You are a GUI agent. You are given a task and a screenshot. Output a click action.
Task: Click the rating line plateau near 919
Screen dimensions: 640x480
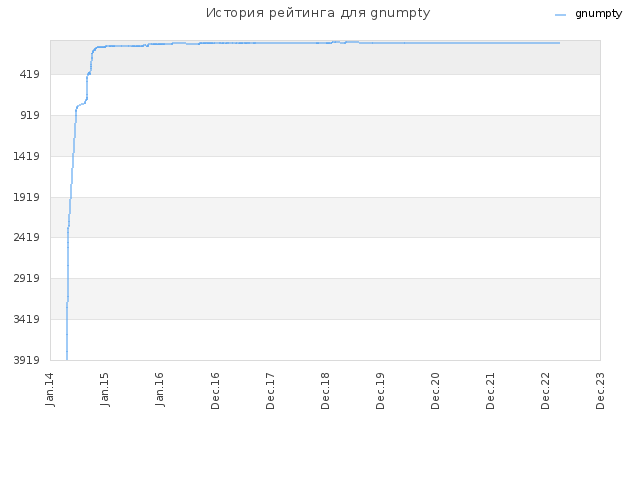click(81, 105)
